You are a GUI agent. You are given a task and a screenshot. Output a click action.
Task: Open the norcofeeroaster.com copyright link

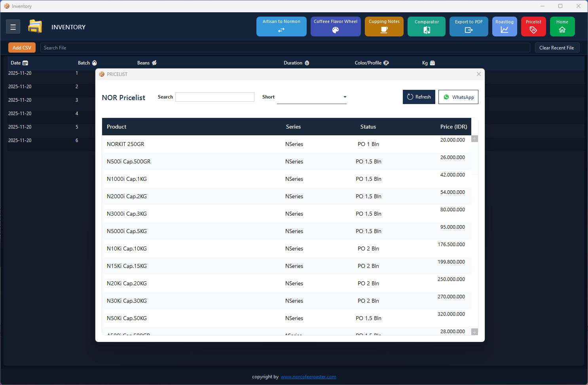(308, 377)
